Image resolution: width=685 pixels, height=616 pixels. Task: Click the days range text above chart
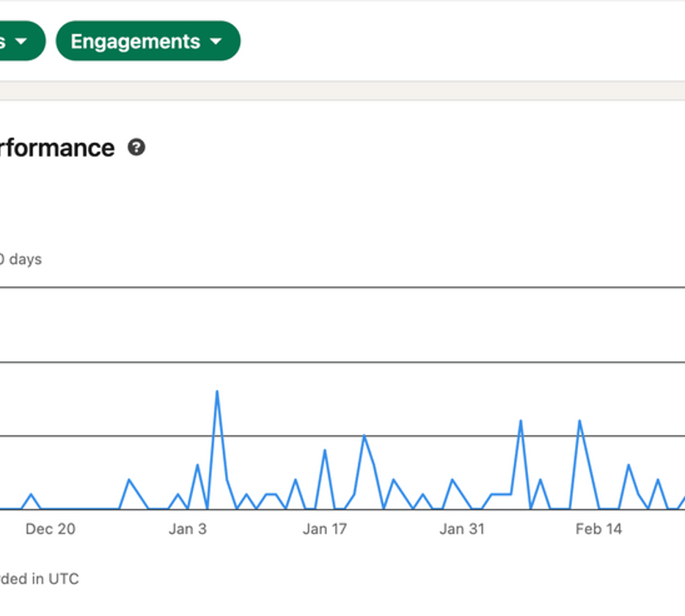click(x=21, y=259)
